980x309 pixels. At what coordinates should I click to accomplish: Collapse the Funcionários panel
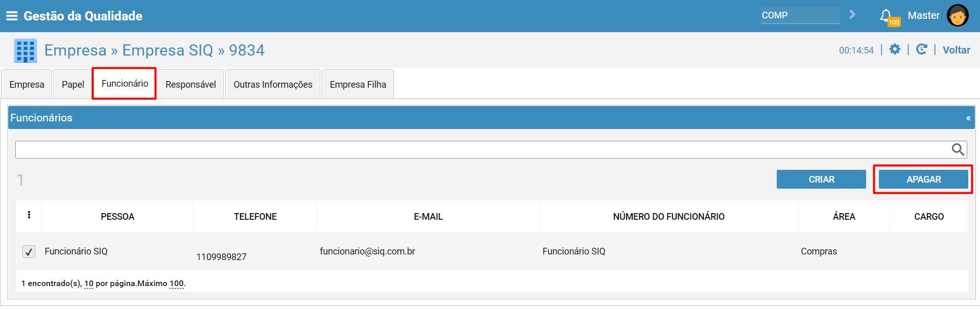[x=968, y=118]
